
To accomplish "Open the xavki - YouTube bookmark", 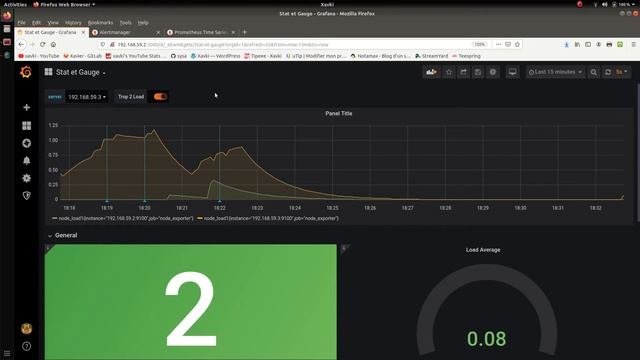I will pos(39,56).
